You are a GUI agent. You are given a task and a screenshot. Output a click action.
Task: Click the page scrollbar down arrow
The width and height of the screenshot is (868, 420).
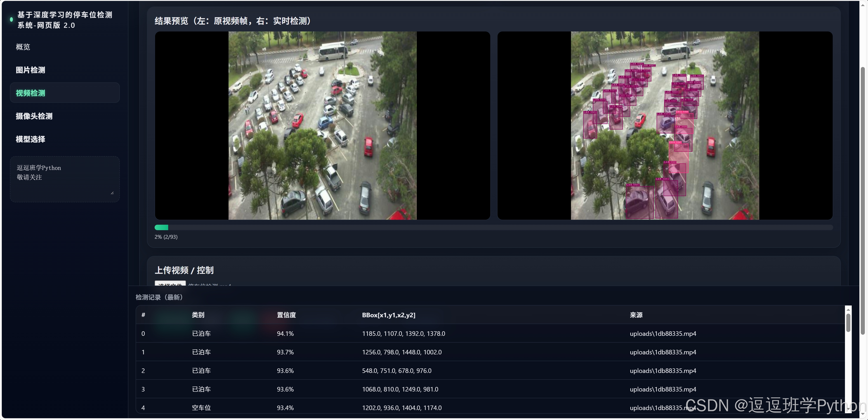pos(863,414)
